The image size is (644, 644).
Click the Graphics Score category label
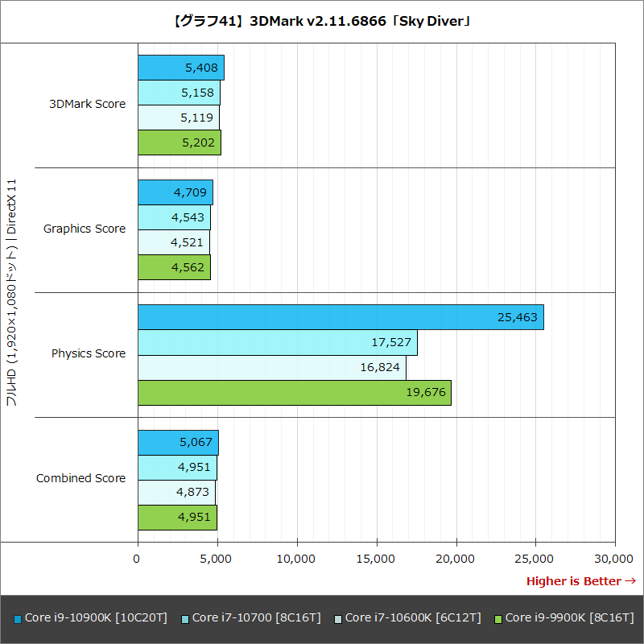[85, 229]
